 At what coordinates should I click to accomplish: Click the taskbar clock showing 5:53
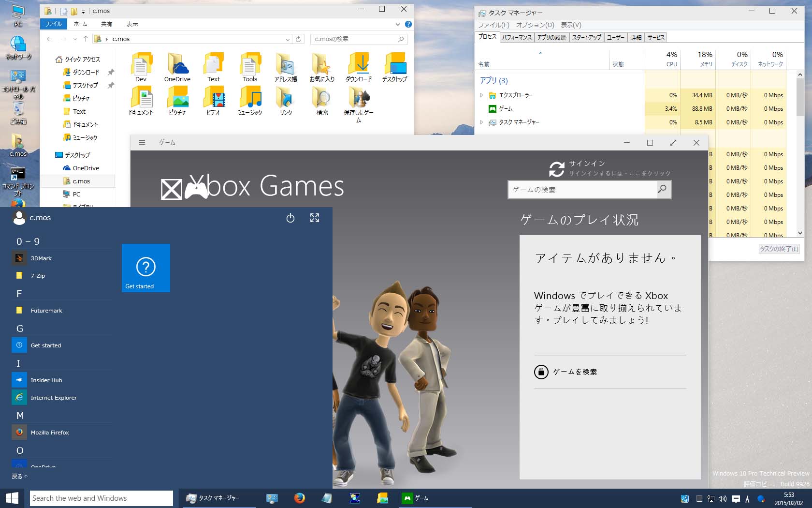tap(789, 499)
